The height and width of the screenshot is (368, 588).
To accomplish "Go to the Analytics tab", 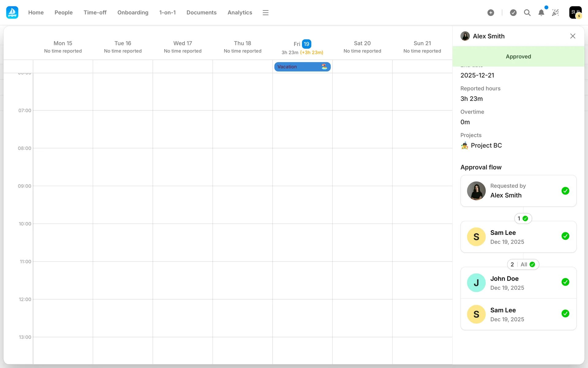I will pyautogui.click(x=240, y=13).
